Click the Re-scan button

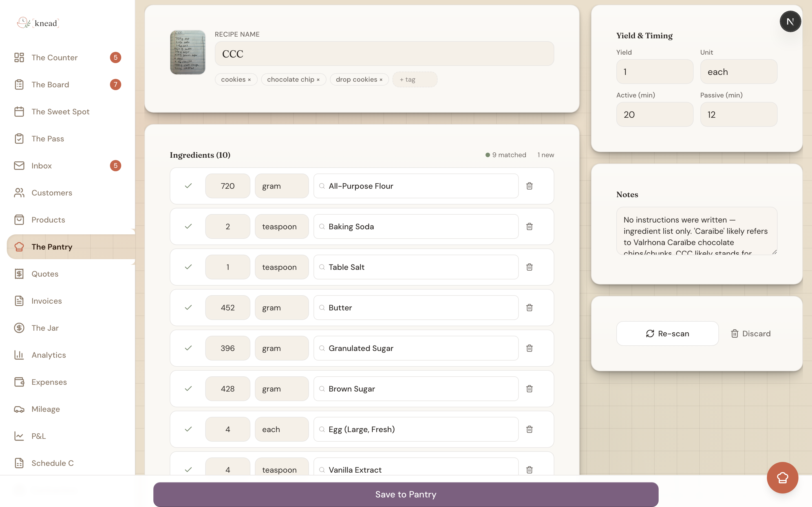click(x=667, y=333)
